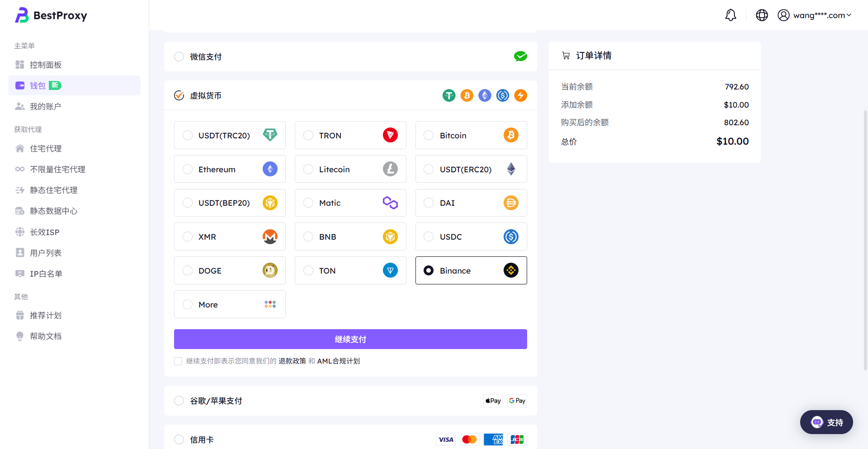This screenshot has height=449, width=868.
Task: Click the Dogecoin icon
Action: point(270,270)
